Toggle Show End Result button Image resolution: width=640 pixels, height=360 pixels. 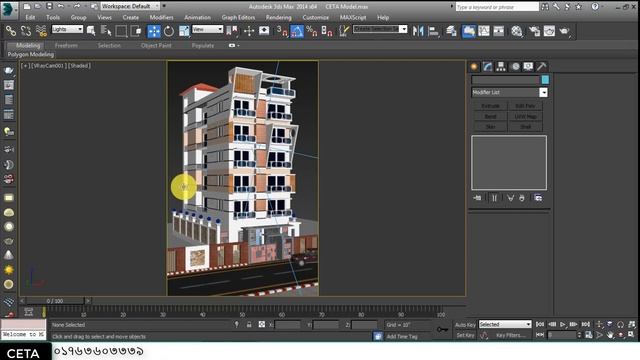tap(494, 198)
